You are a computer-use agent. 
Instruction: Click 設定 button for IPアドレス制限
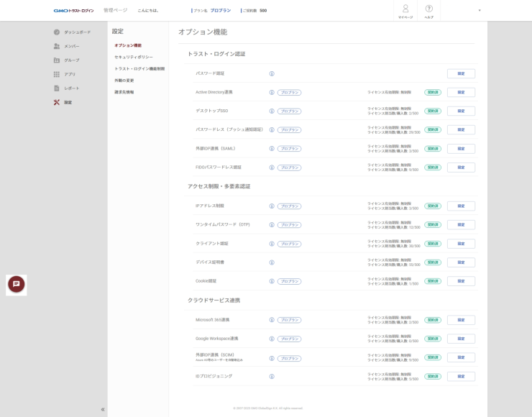pyautogui.click(x=461, y=206)
